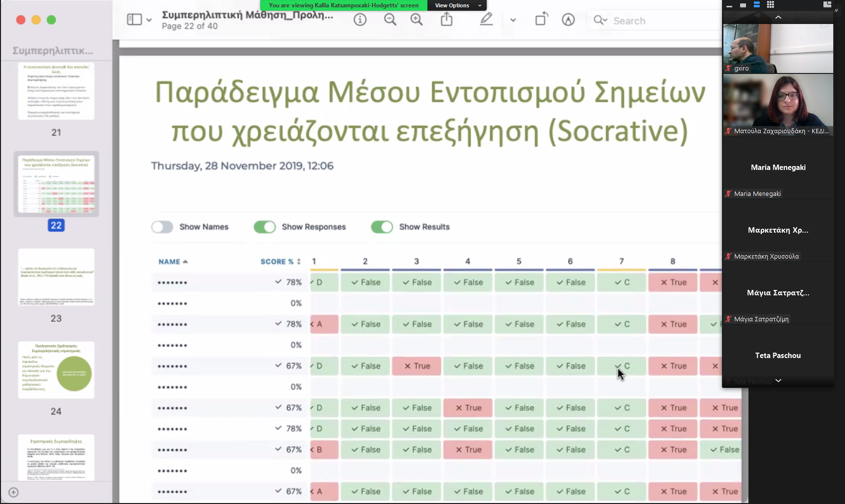The width and height of the screenshot is (845, 504).
Task: Select Maria Menegaki's participant tile
Action: pos(778,168)
